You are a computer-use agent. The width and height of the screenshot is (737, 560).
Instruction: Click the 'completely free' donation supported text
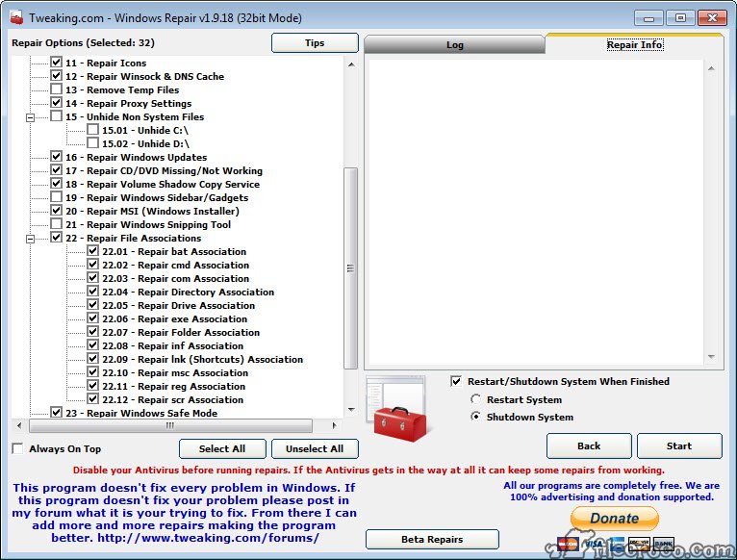coord(612,492)
